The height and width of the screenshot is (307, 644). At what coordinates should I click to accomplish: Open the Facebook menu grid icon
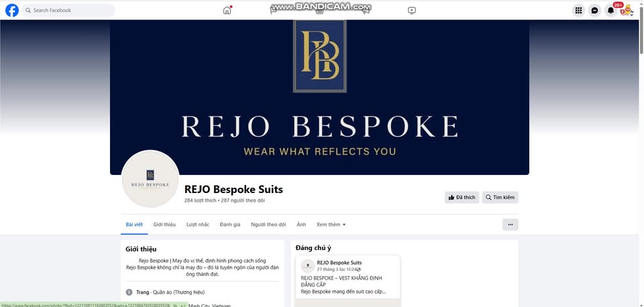(578, 11)
